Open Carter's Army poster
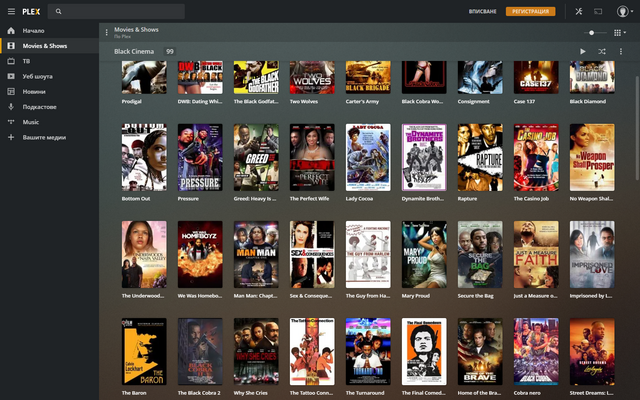Viewport: 640px width, 400px height. coord(368,77)
